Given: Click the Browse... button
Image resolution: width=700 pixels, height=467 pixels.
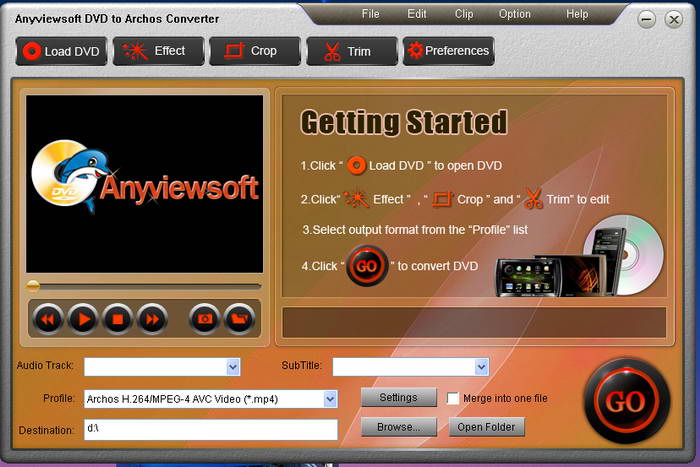Looking at the screenshot, I should (399, 427).
